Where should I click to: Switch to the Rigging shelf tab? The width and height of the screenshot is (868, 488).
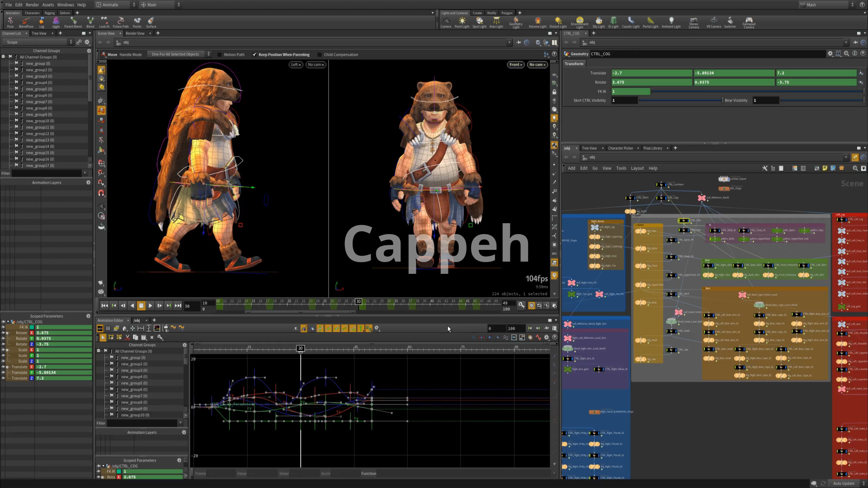[49, 13]
